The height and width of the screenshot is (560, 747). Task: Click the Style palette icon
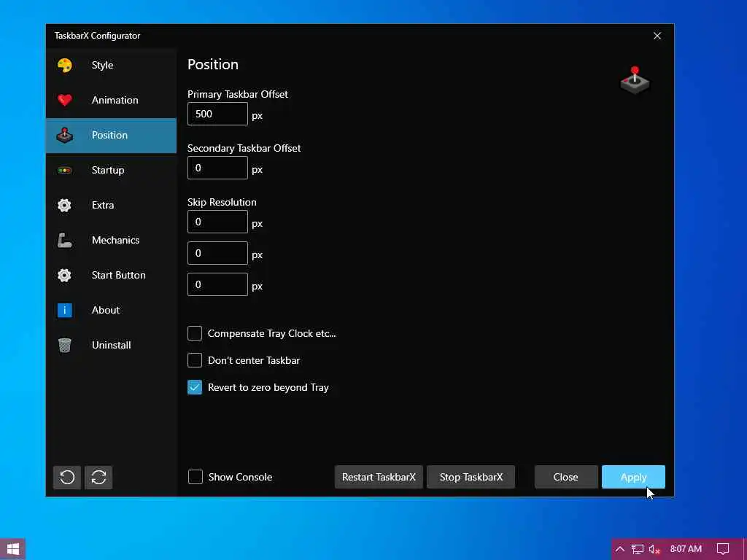tap(65, 65)
